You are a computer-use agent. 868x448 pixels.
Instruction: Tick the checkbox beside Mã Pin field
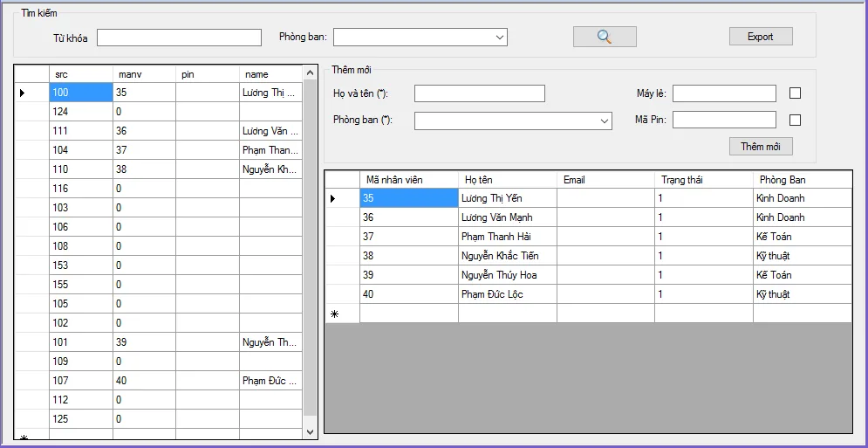795,121
